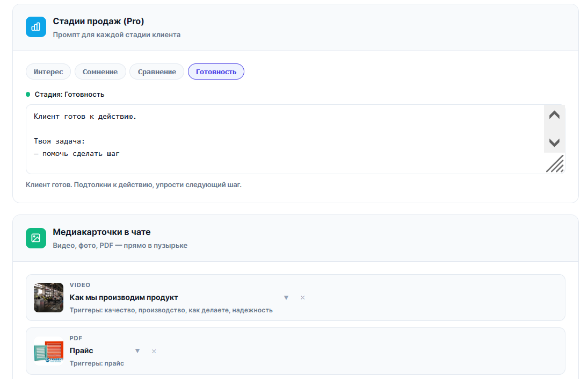The height and width of the screenshot is (379, 588).
Task: Click the Прайс card title
Action: 82,351
